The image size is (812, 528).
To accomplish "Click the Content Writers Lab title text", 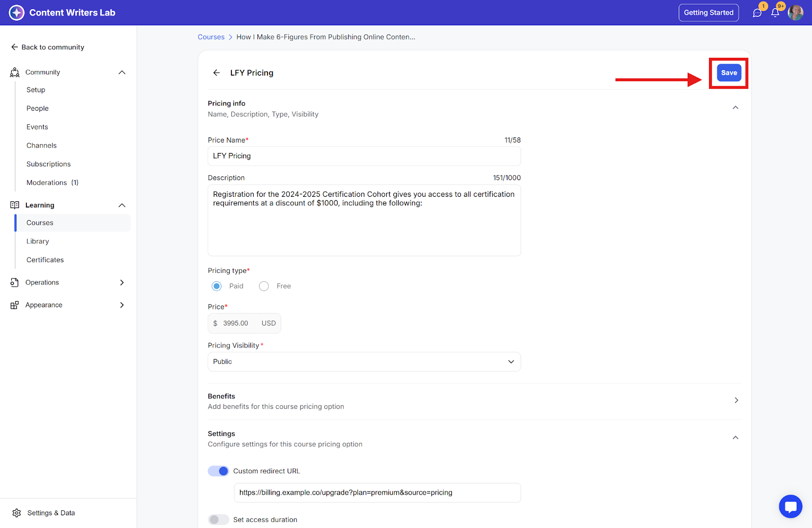I will [x=73, y=13].
